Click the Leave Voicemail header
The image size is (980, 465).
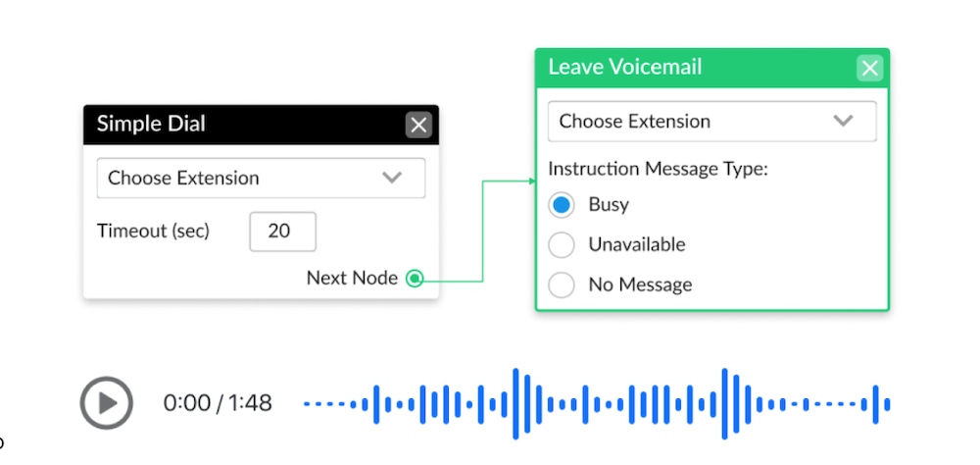[711, 68]
